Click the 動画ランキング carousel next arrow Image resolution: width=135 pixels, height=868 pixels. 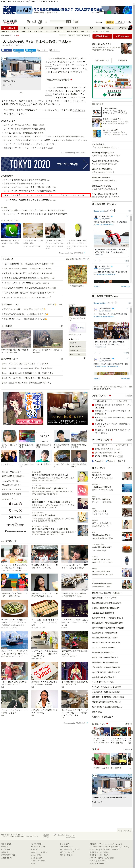[x=130, y=732]
